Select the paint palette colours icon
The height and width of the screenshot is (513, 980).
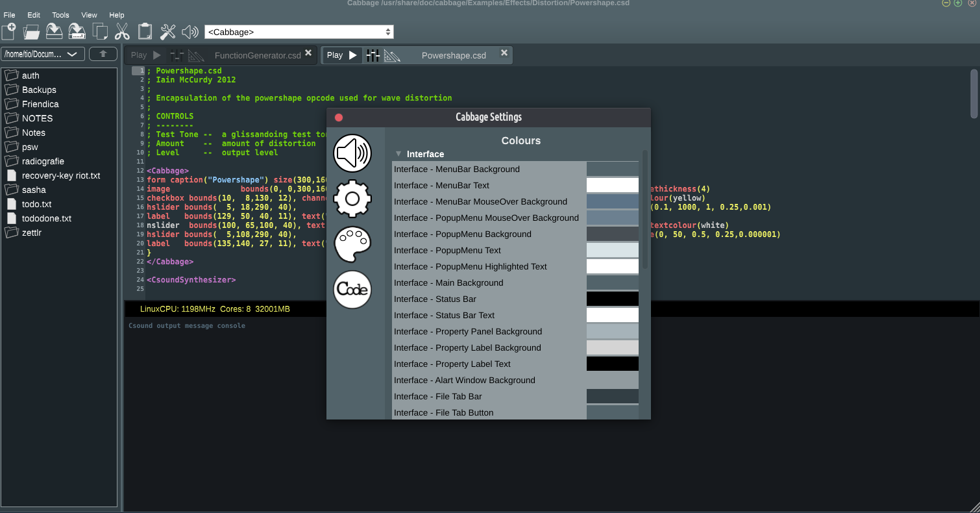[x=352, y=244]
